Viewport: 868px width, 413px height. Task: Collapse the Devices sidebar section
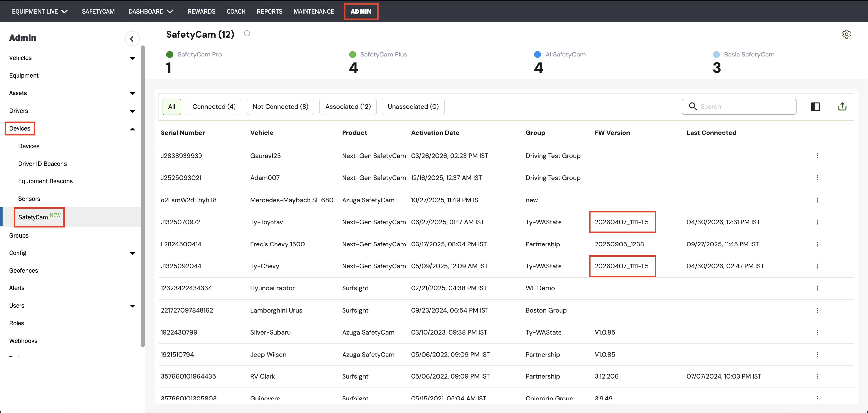(133, 129)
